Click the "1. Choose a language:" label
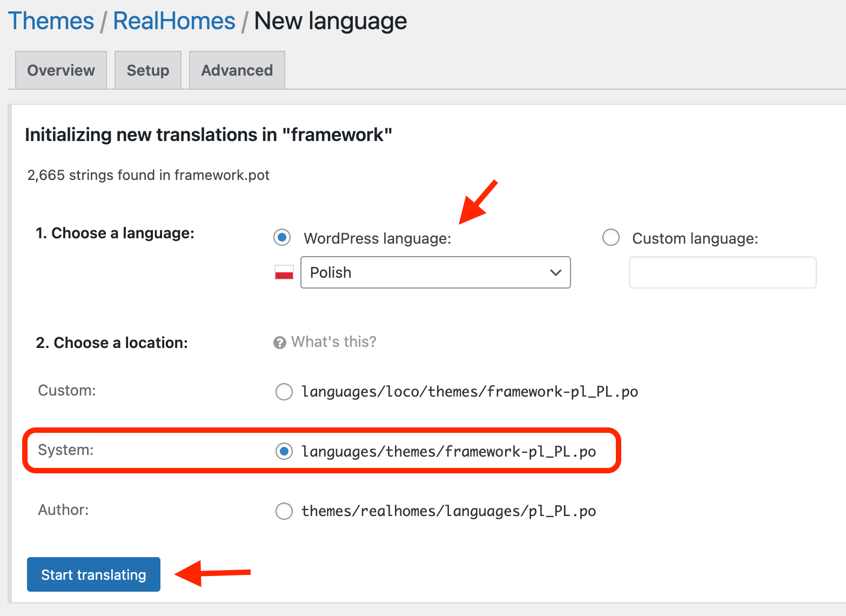This screenshot has width=846, height=616. (x=115, y=233)
